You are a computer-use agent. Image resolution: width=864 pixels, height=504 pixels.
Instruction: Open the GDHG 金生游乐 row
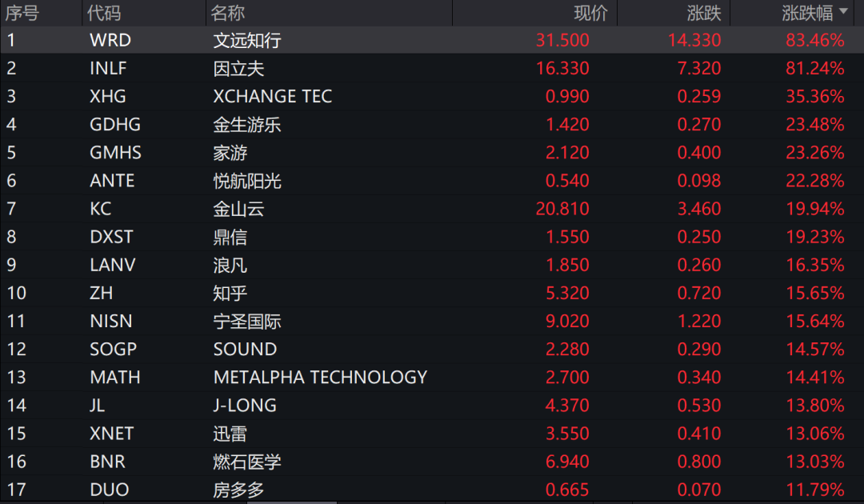point(432,125)
